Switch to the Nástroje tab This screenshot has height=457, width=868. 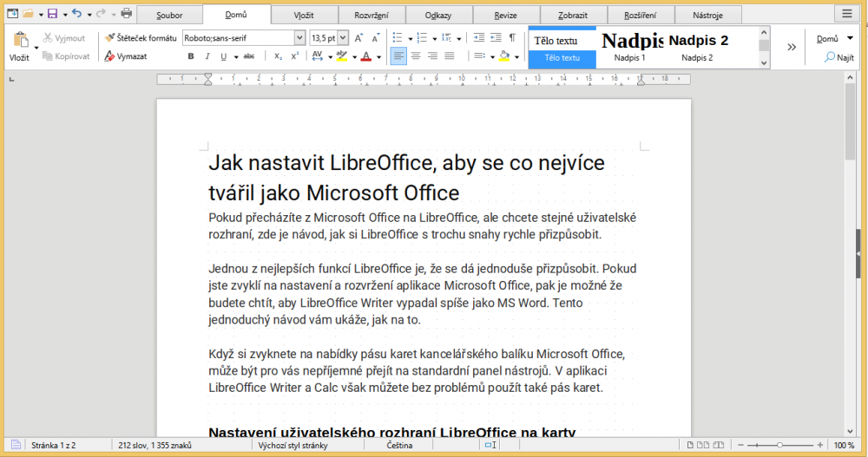707,15
